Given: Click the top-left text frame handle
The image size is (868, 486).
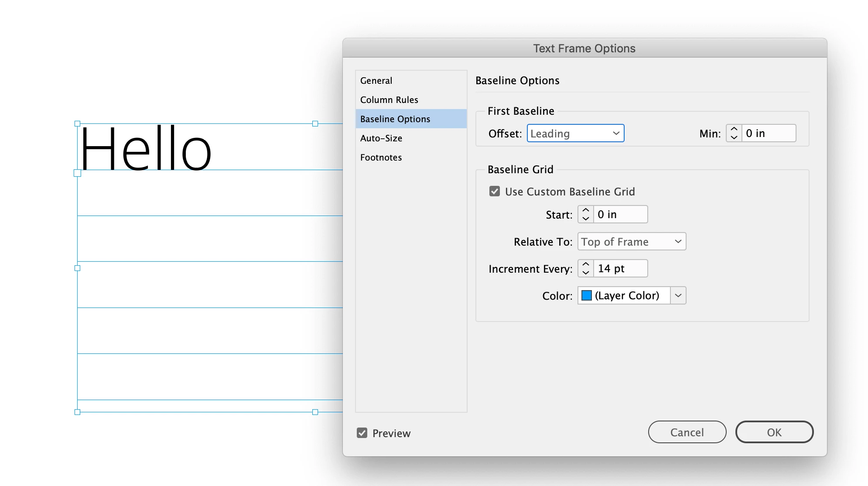Looking at the screenshot, I should pos(78,124).
